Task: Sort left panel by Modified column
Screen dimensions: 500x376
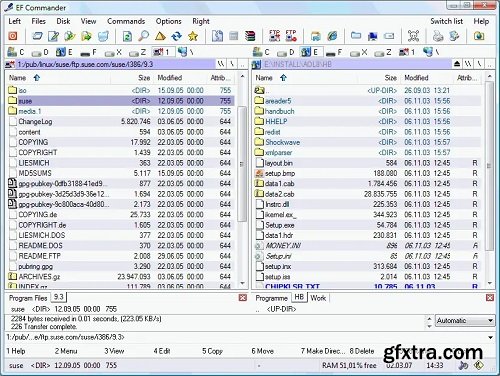Action: pyautogui.click(x=181, y=78)
